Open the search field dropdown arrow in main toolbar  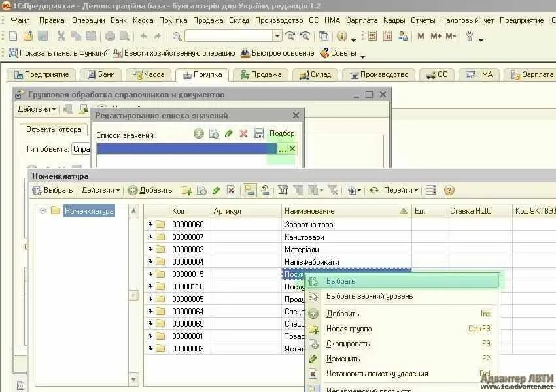click(277, 36)
